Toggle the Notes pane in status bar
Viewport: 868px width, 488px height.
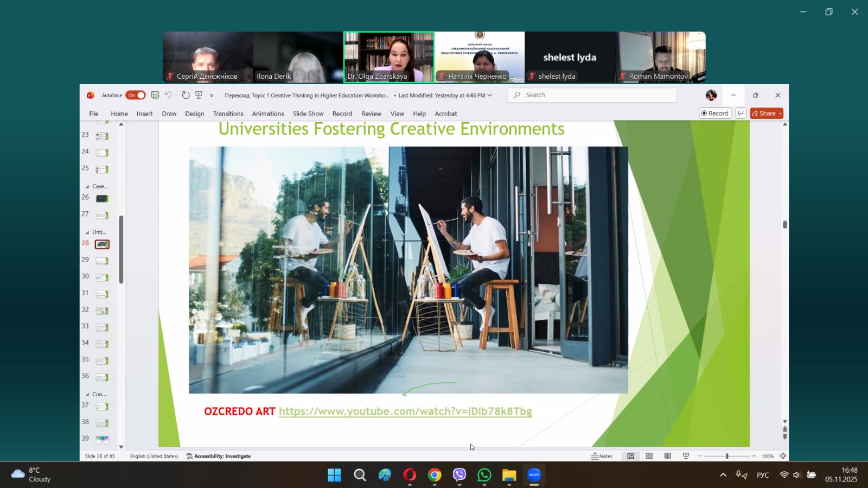click(x=602, y=456)
